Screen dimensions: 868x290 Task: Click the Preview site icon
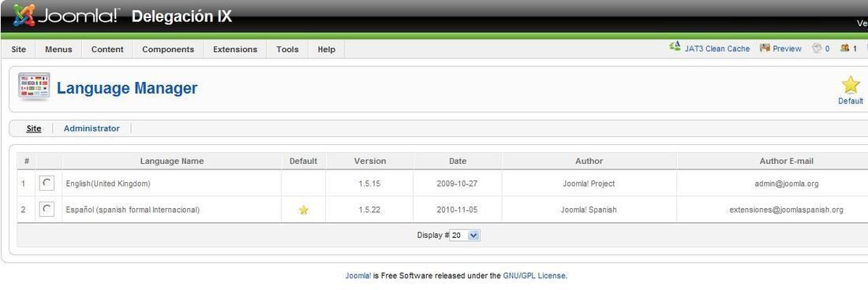[765, 48]
